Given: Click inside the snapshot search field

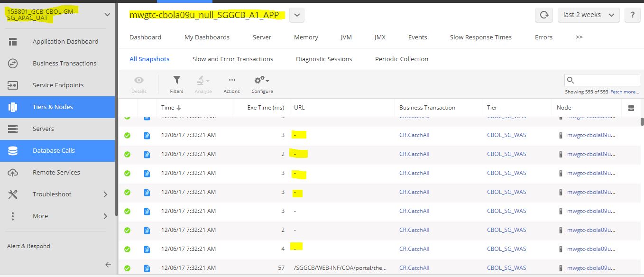Looking at the screenshot, I should click(602, 80).
